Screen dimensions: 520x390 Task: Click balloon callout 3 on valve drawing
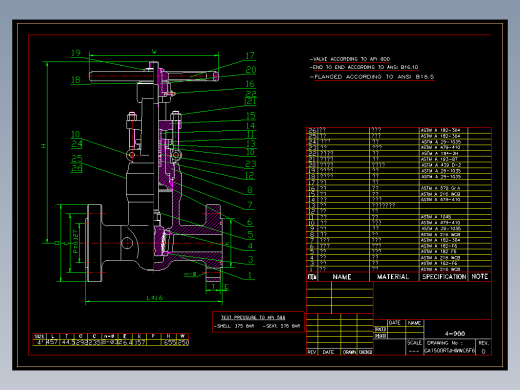[x=251, y=259]
